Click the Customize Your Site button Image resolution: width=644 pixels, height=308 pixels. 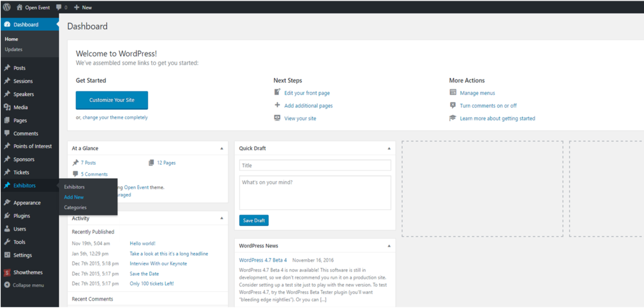[x=112, y=100]
